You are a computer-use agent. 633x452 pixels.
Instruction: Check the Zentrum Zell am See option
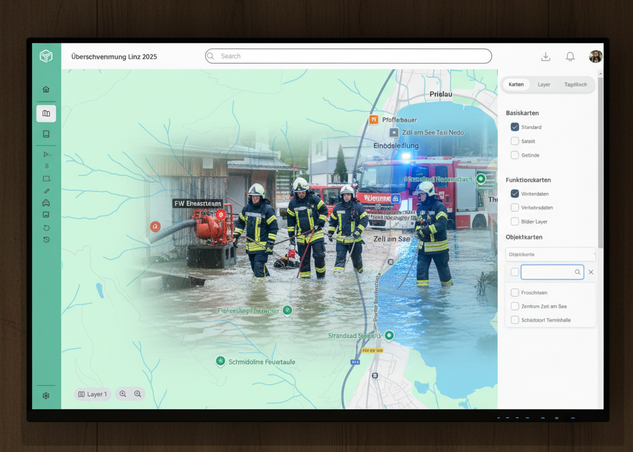[515, 306]
